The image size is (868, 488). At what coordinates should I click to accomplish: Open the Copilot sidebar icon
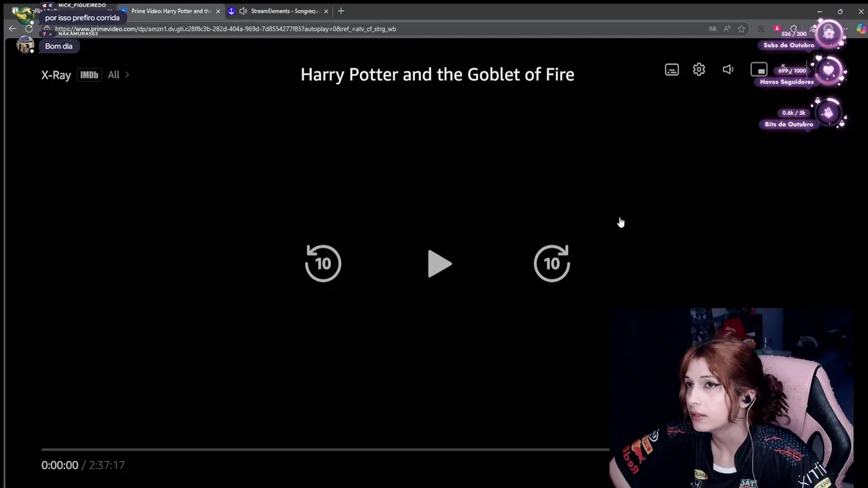(861, 28)
